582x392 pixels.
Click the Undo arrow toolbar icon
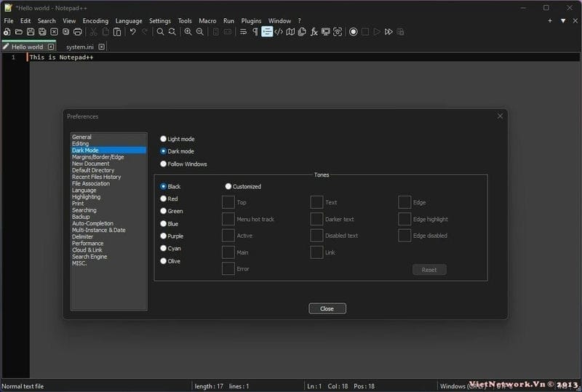pos(132,32)
